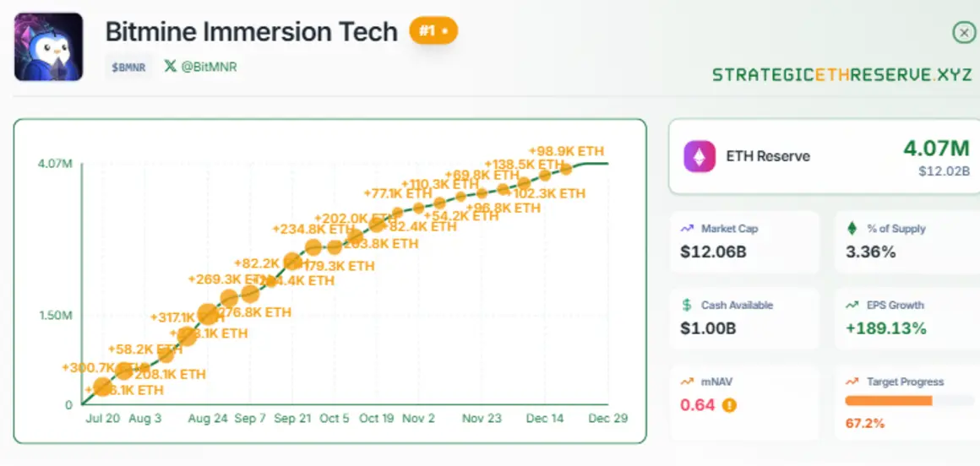Viewport: 980px width, 466px height.
Task: Click the #1 rank badge
Action: coord(433,31)
